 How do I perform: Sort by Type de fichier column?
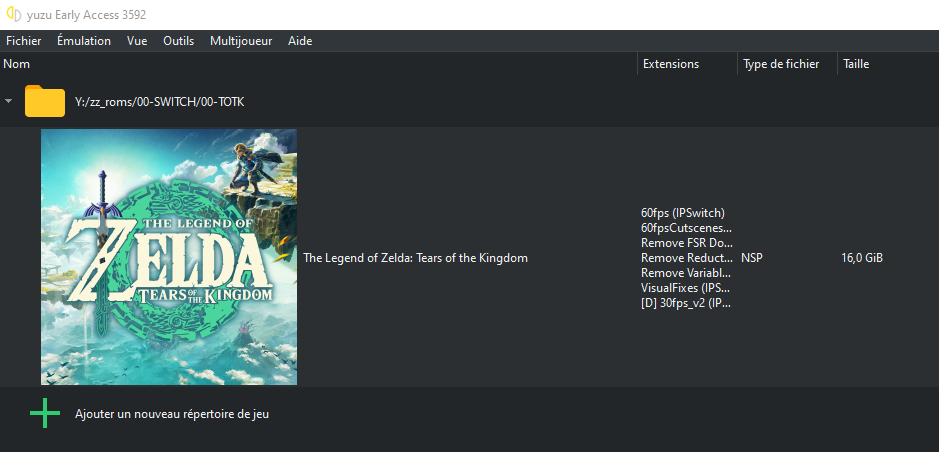coord(781,64)
